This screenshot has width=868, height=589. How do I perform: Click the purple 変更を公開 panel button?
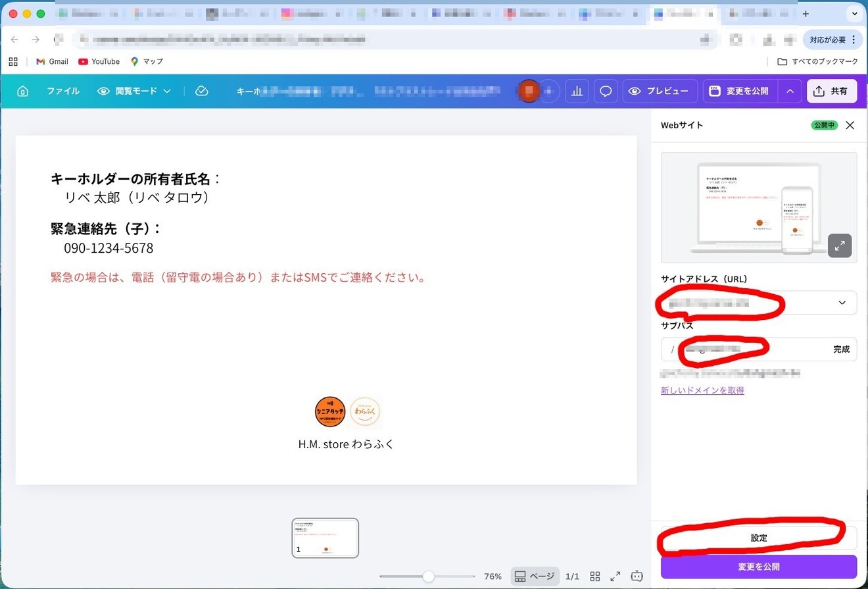759,567
